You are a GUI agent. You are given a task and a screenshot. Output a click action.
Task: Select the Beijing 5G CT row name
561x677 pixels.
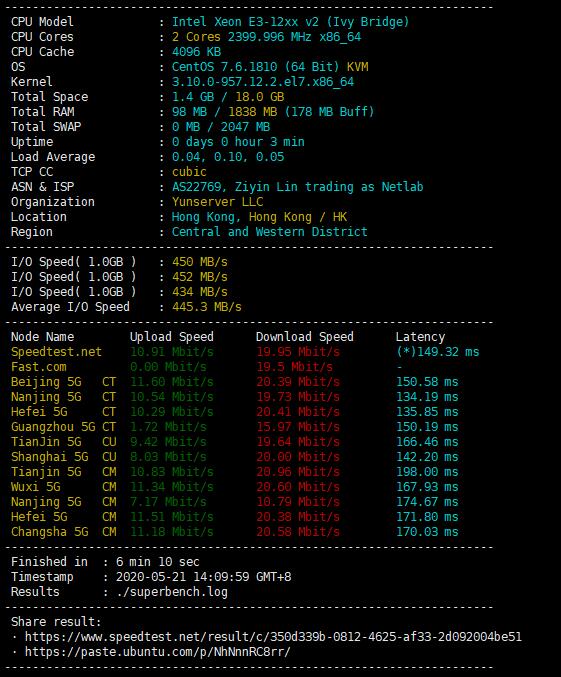tap(63, 382)
